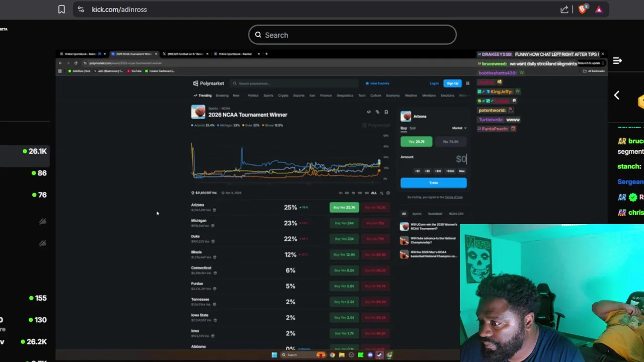Image resolution: width=644 pixels, height=362 pixels.
Task: Open the Terms of Use link
Action: 453,197
